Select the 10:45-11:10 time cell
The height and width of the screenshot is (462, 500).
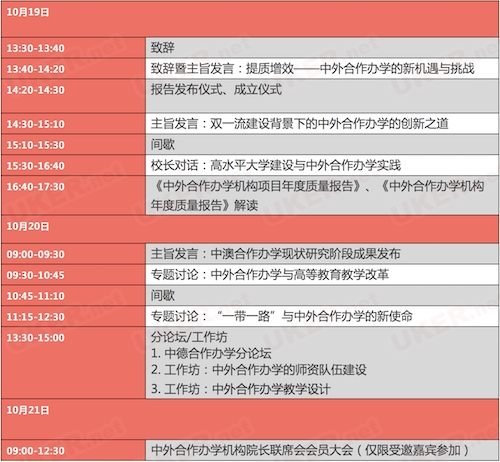(73, 296)
